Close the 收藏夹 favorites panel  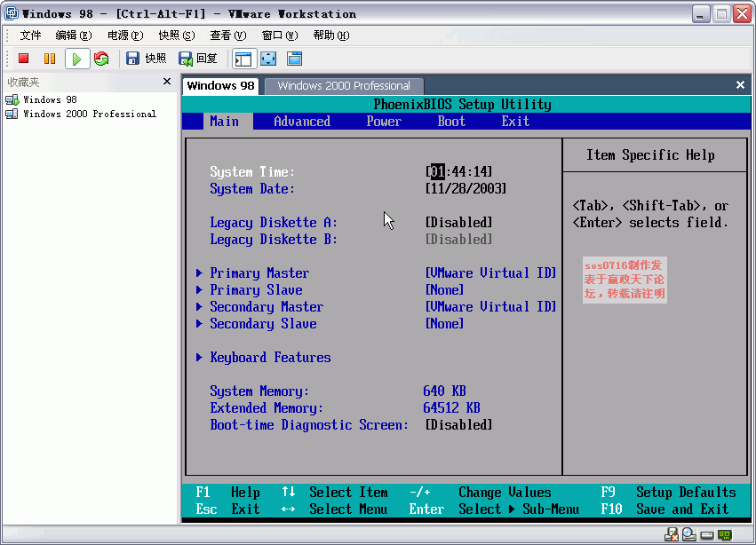point(167,82)
